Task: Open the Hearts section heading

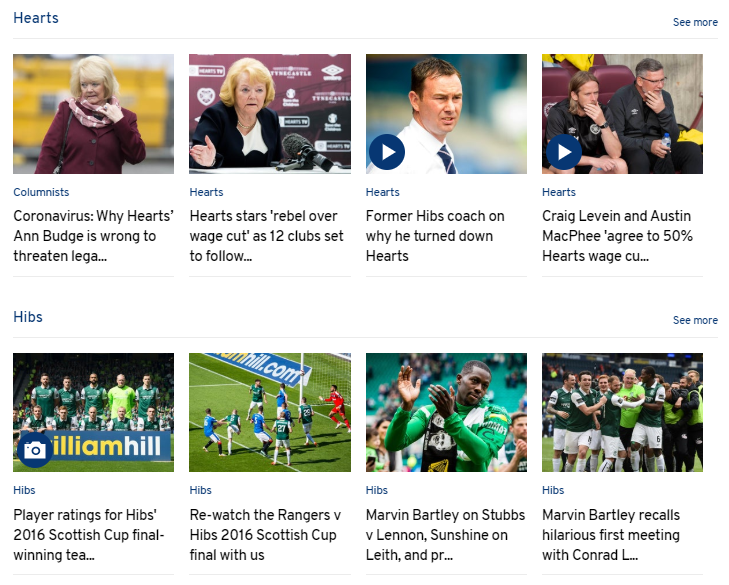Action: click(36, 18)
